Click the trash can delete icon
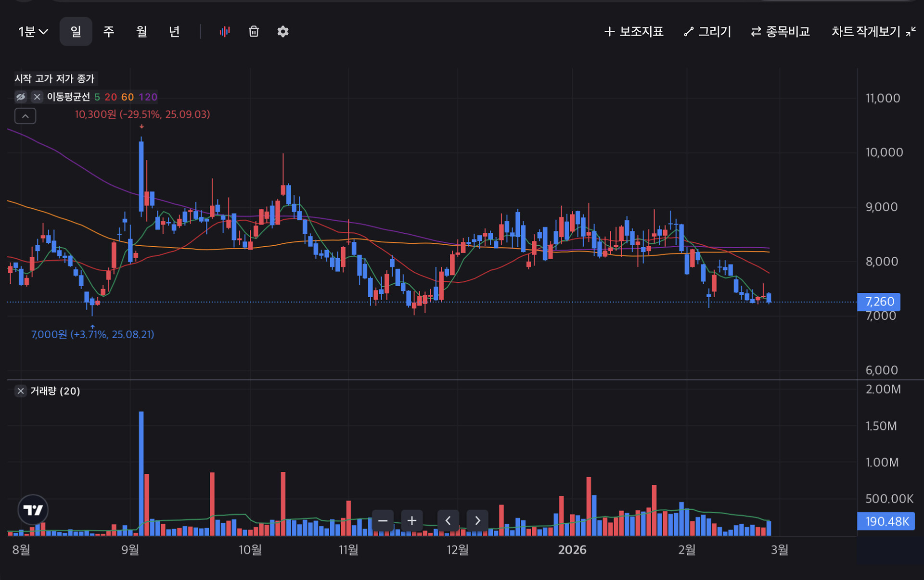Image resolution: width=924 pixels, height=580 pixels. [x=254, y=32]
